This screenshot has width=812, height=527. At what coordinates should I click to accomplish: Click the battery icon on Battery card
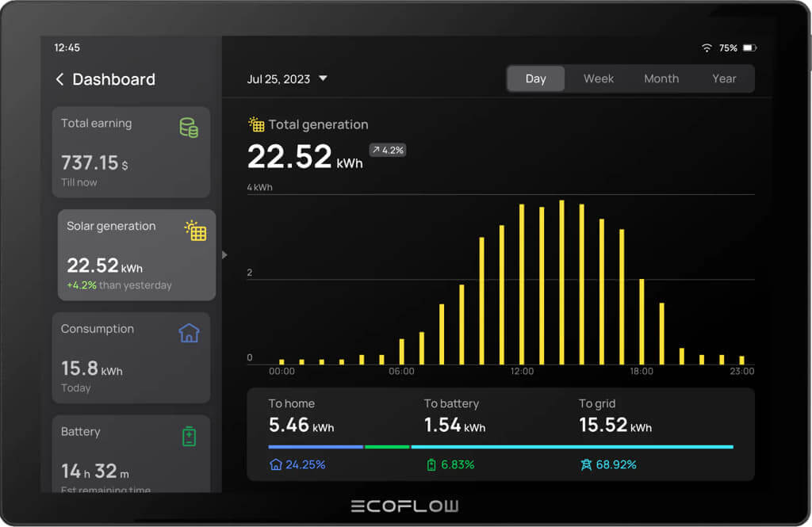point(189,436)
